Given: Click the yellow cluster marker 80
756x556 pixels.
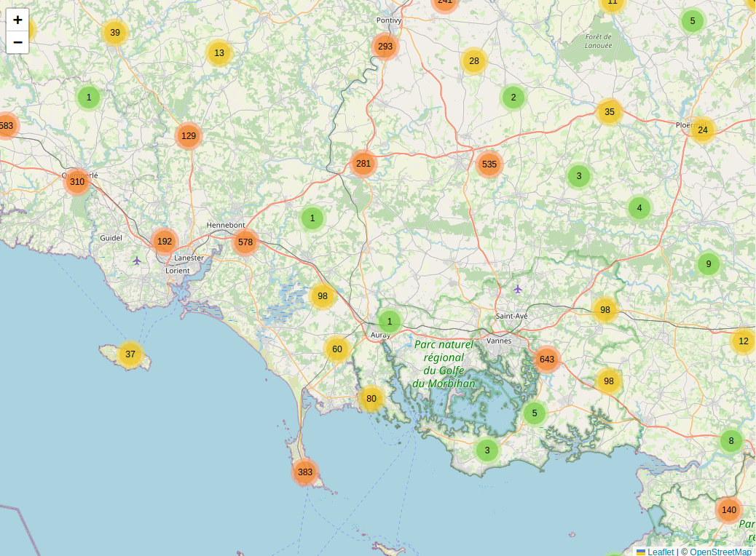Looking at the screenshot, I should 371,399.
